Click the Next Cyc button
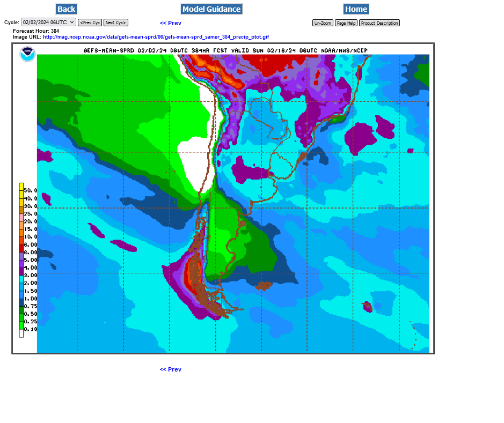Image resolution: width=504 pixels, height=423 pixels. click(116, 23)
